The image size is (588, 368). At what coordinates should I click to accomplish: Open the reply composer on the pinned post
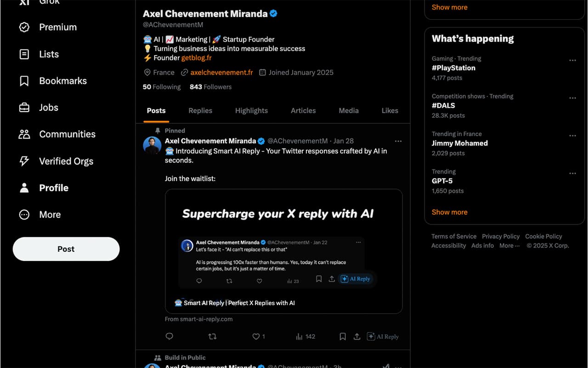(x=169, y=336)
